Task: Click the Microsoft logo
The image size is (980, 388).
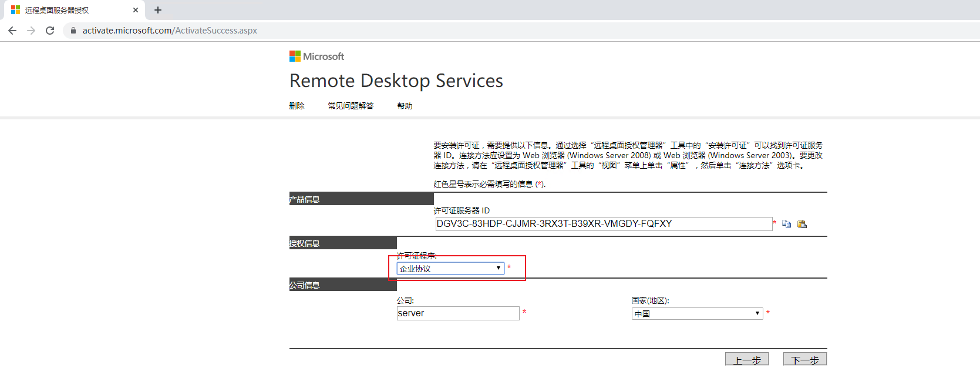Action: [x=316, y=56]
